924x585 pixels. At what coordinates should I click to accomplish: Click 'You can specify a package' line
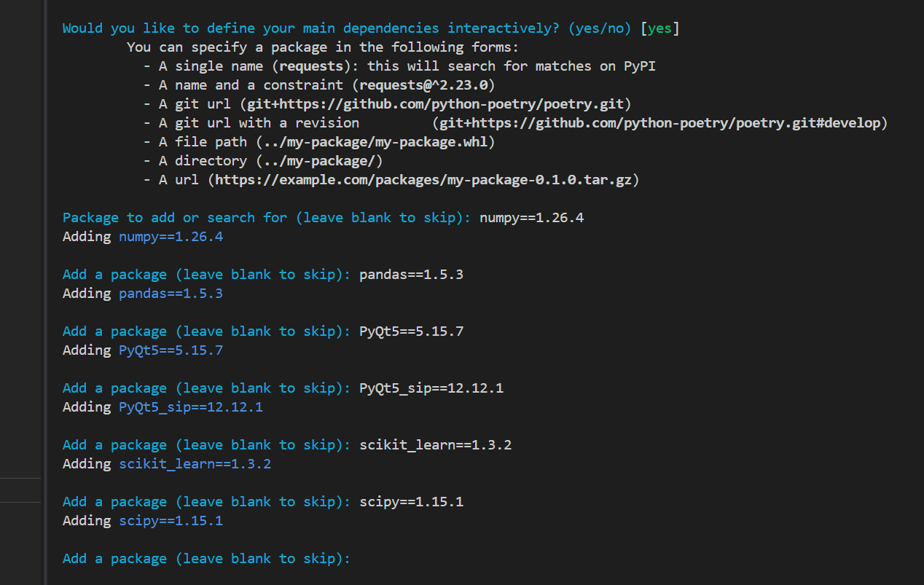coord(323,47)
